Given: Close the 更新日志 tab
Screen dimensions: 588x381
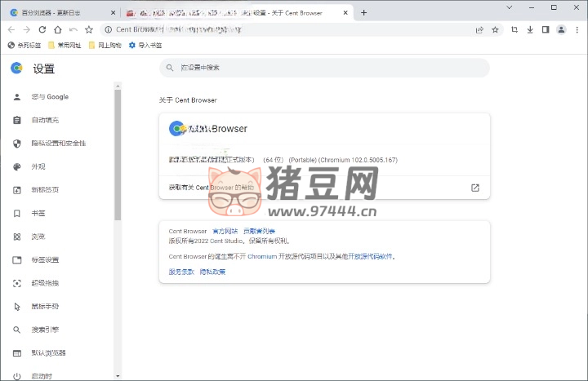Looking at the screenshot, I should click(x=113, y=13).
